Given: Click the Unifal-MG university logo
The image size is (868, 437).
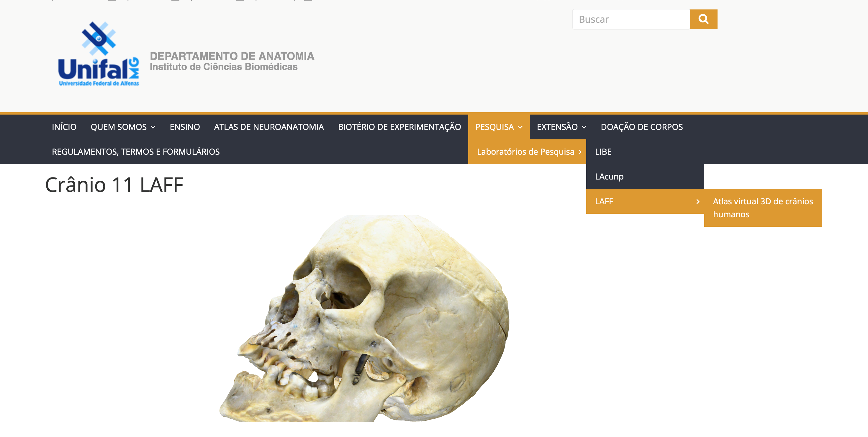Looking at the screenshot, I should [x=98, y=54].
